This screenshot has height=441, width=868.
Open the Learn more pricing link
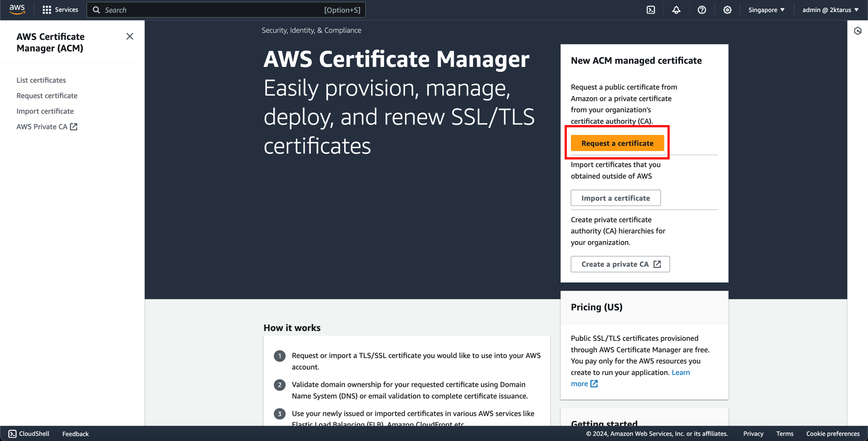coord(681,372)
